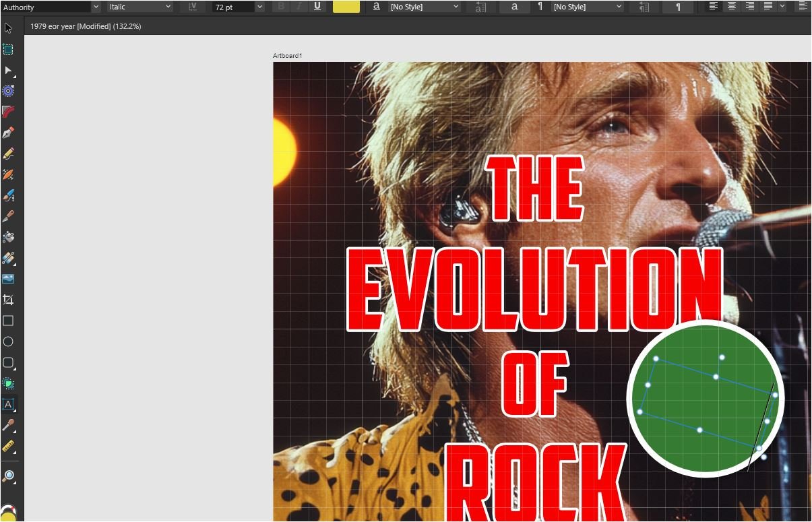Image resolution: width=812 pixels, height=522 pixels.
Task: Select the Pen tool
Action: pyautogui.click(x=8, y=133)
